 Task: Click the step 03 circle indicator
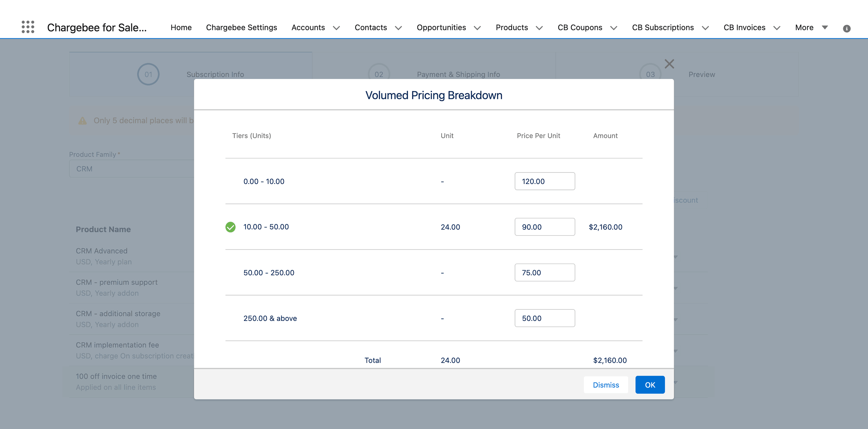click(650, 74)
